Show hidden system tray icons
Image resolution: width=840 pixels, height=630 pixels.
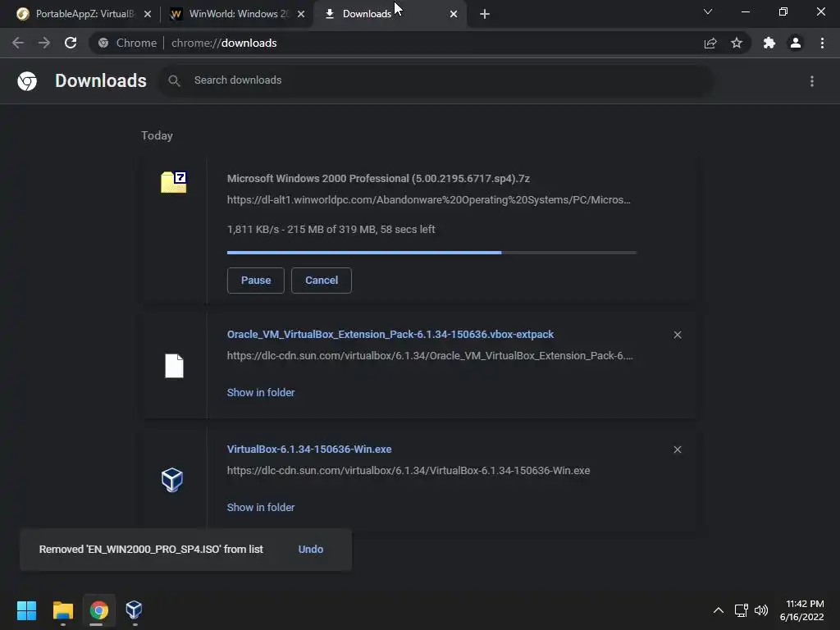[x=719, y=610]
